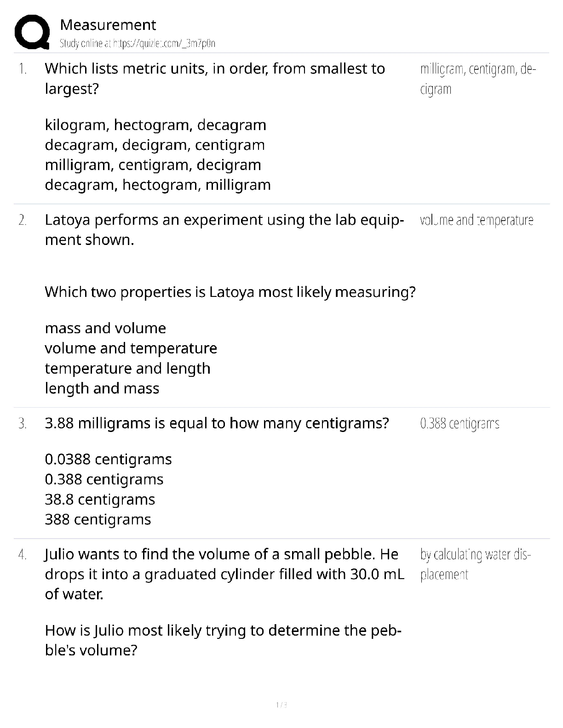Click the Quizlet Q logo

(x=32, y=33)
